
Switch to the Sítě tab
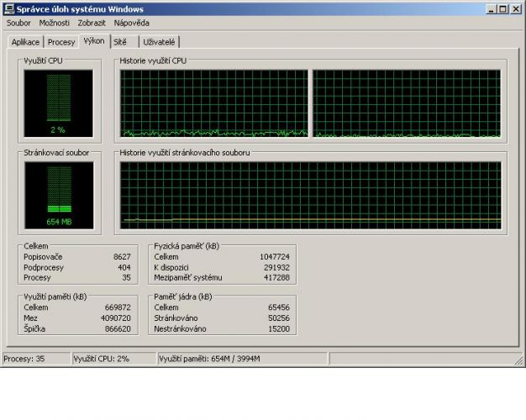point(124,42)
